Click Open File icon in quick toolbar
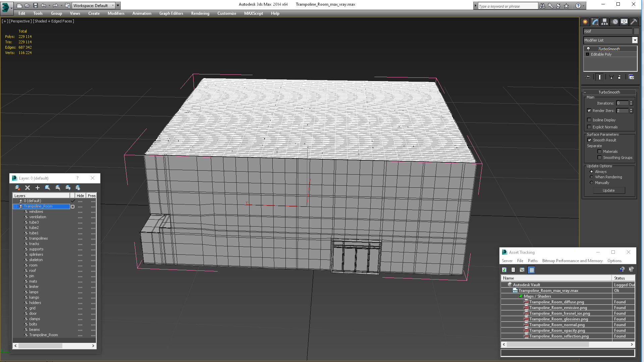 click(x=27, y=5)
